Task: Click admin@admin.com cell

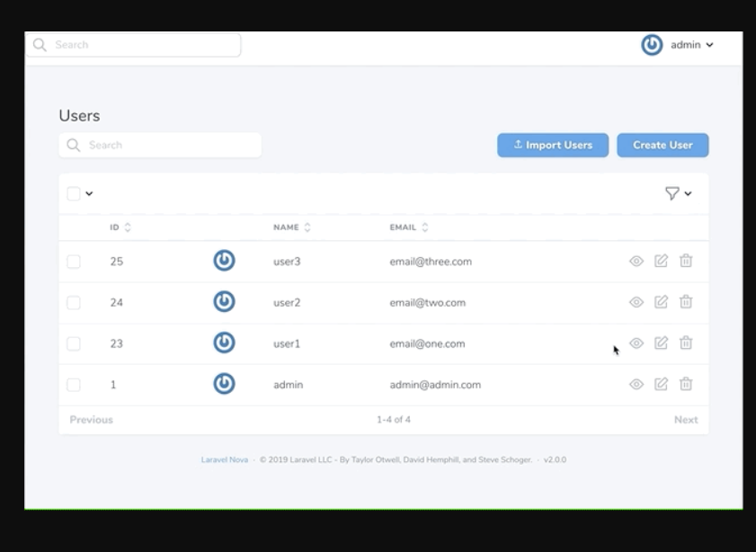Action: 435,385
